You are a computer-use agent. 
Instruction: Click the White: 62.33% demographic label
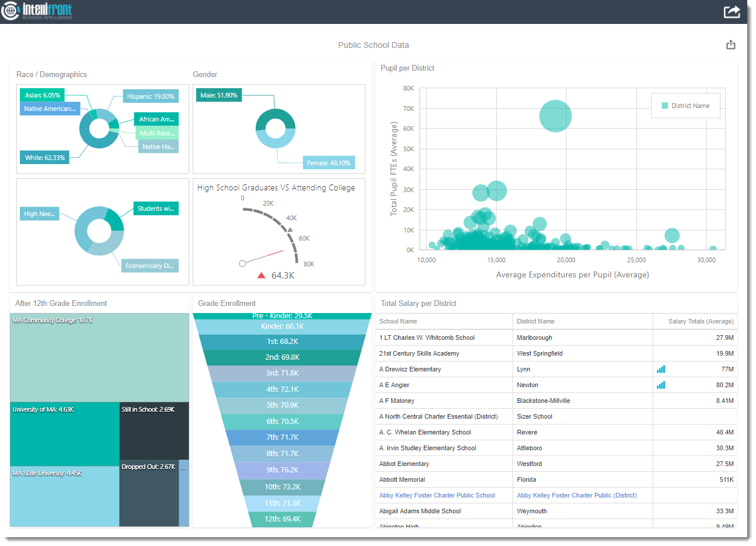click(44, 158)
